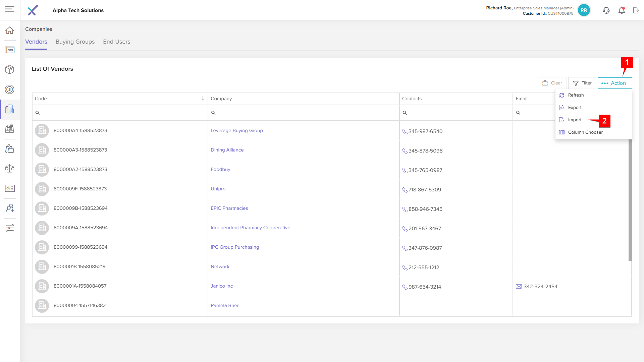Image resolution: width=644 pixels, height=362 pixels.
Task: Open the CRM sidebar icon
Action: (x=10, y=50)
